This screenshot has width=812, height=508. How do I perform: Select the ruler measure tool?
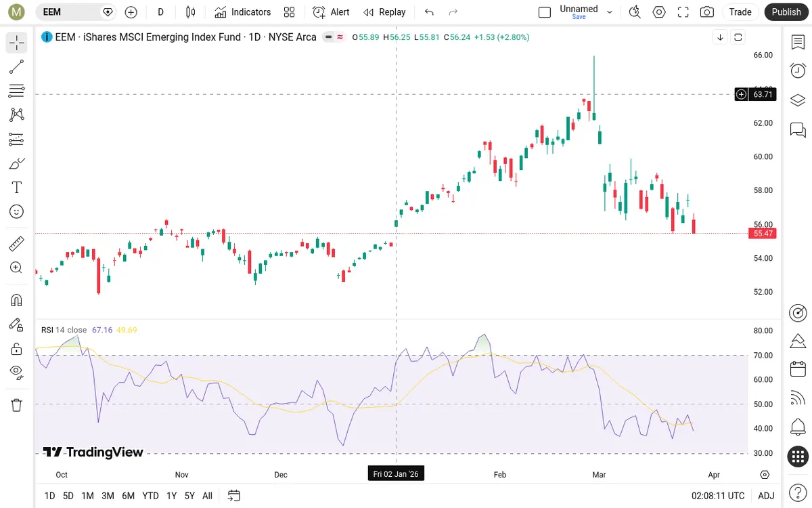(17, 243)
